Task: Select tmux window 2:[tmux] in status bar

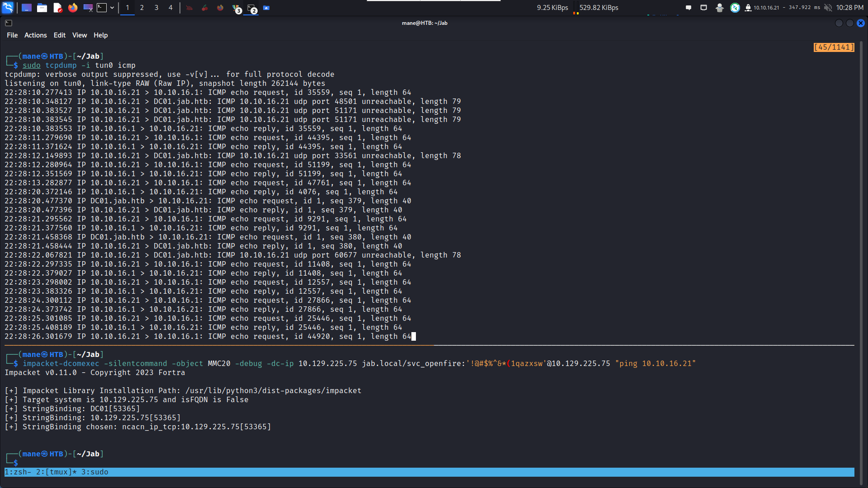Action: [57, 472]
